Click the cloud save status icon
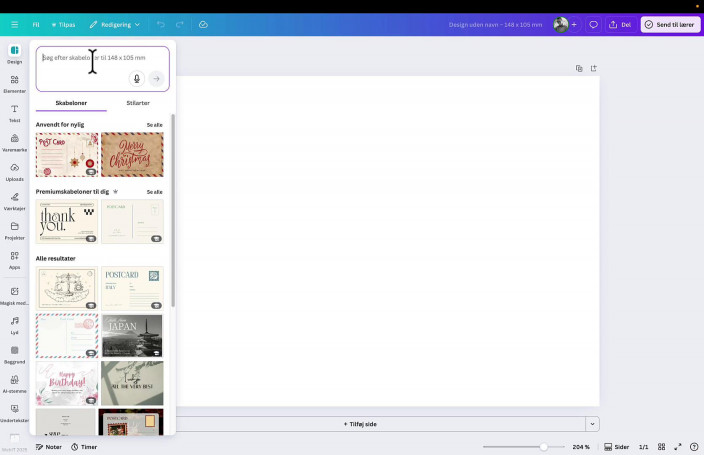Screen dimensions: 704x455 click(203, 24)
